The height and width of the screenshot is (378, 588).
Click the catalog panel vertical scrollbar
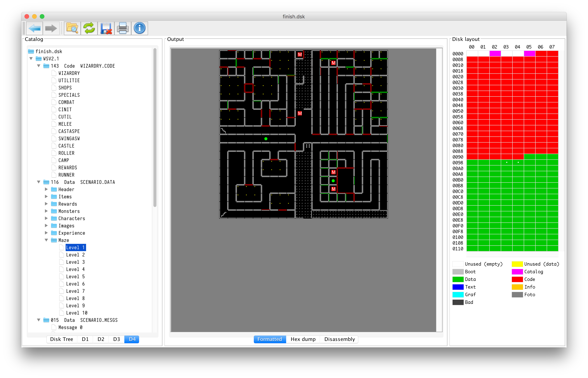click(155, 128)
